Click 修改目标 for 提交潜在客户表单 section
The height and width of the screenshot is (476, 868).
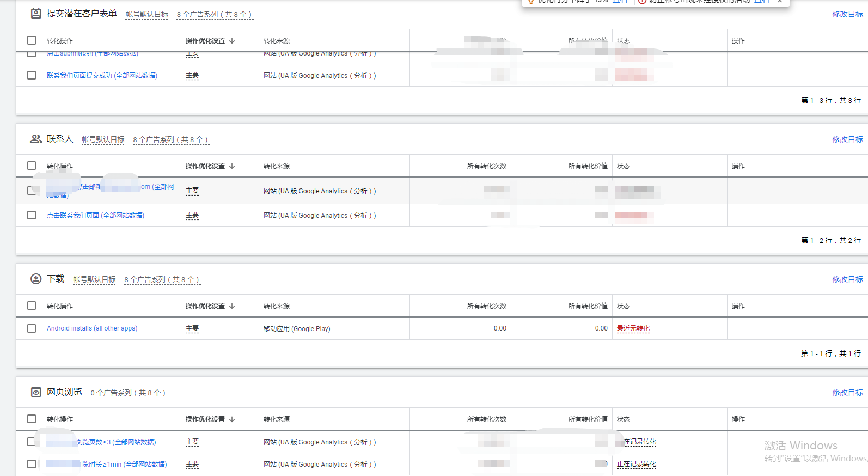tap(847, 14)
